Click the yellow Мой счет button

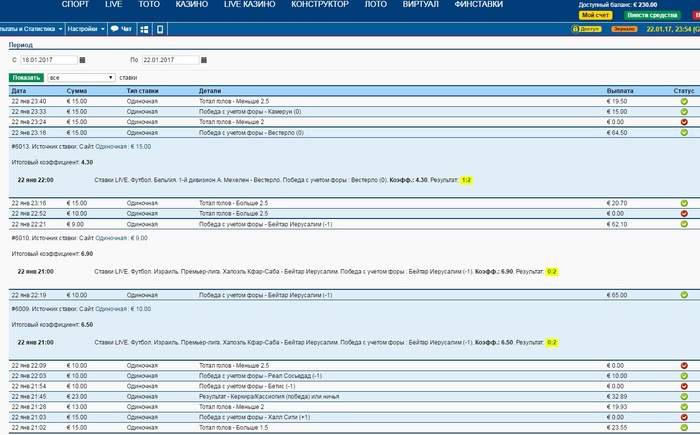[596, 15]
